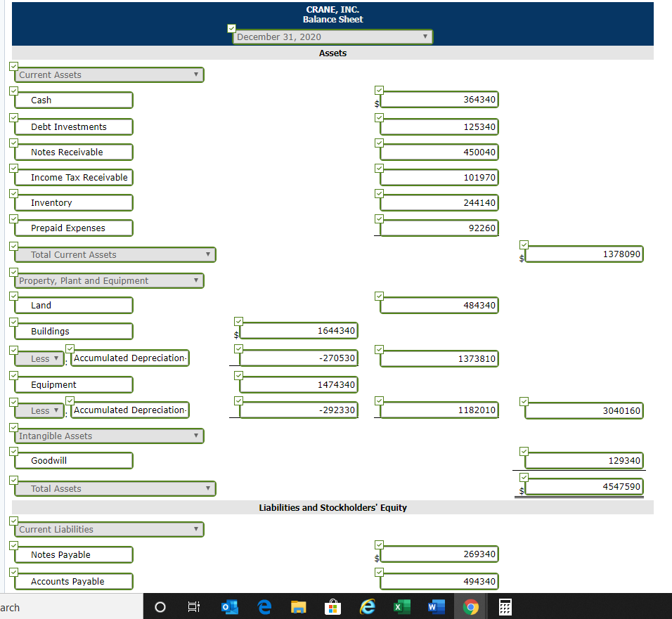Toggle the checkbox above Goodwill
Screen dimensions: 672x619
point(13,451)
